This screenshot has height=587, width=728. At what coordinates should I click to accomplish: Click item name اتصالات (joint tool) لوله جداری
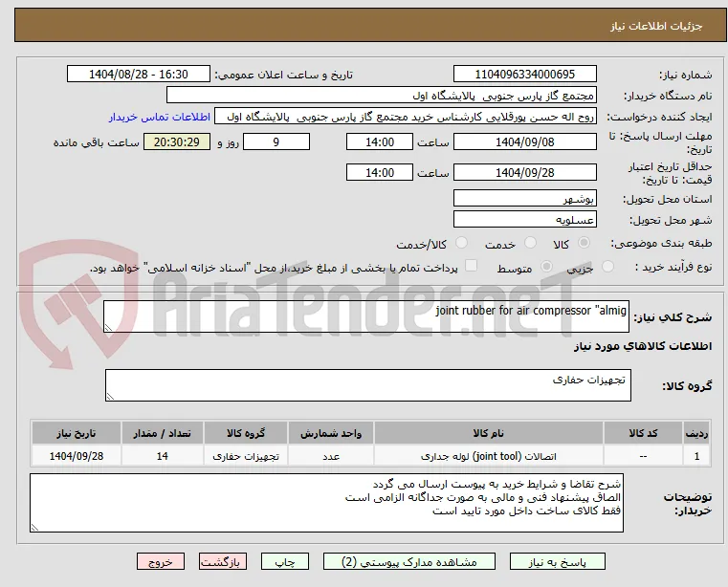click(489, 456)
